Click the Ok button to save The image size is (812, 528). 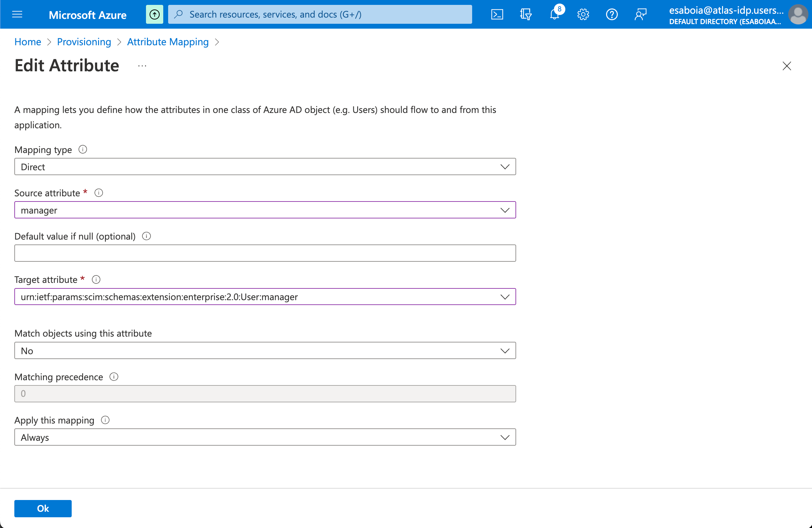pos(43,508)
